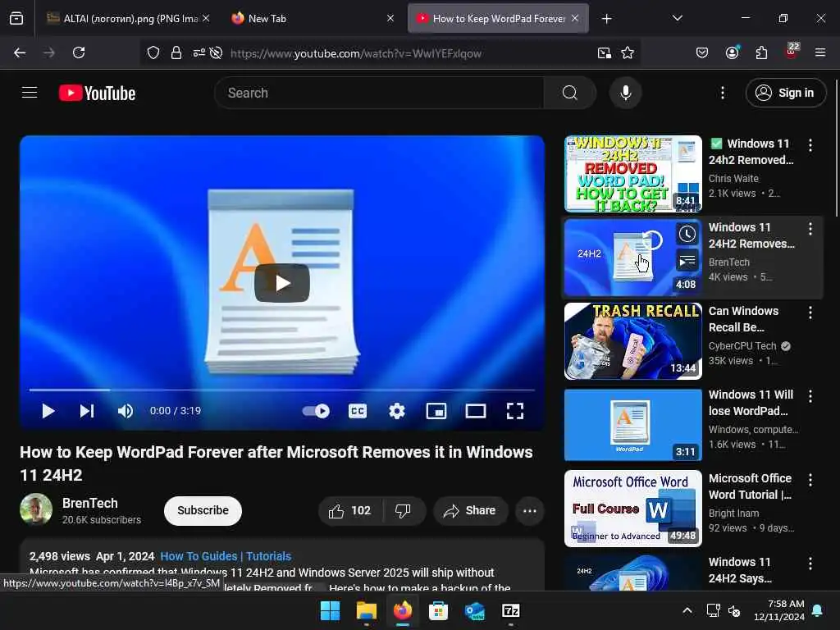Seek on the video progress bar
This screenshot has width=840, height=630.
pyautogui.click(x=282, y=390)
